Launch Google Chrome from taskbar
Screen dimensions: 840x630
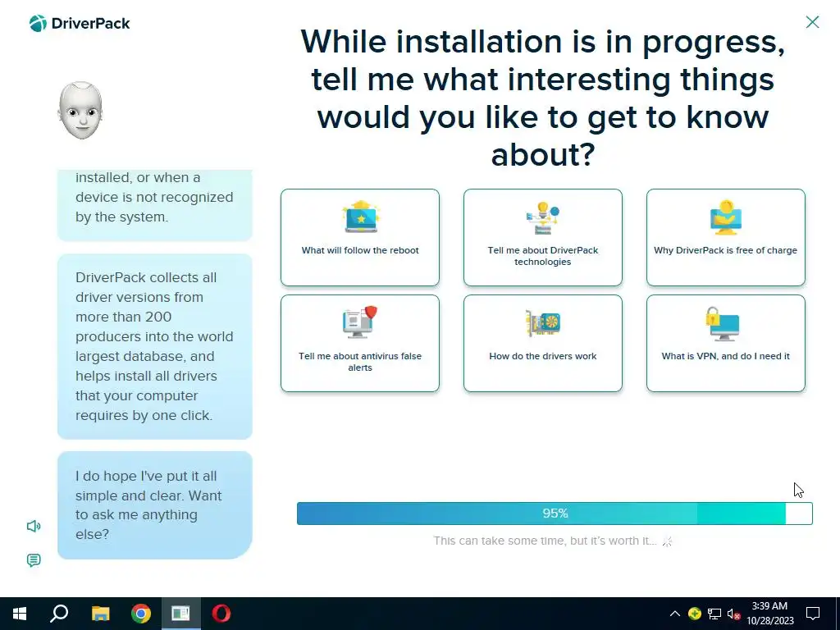141,614
